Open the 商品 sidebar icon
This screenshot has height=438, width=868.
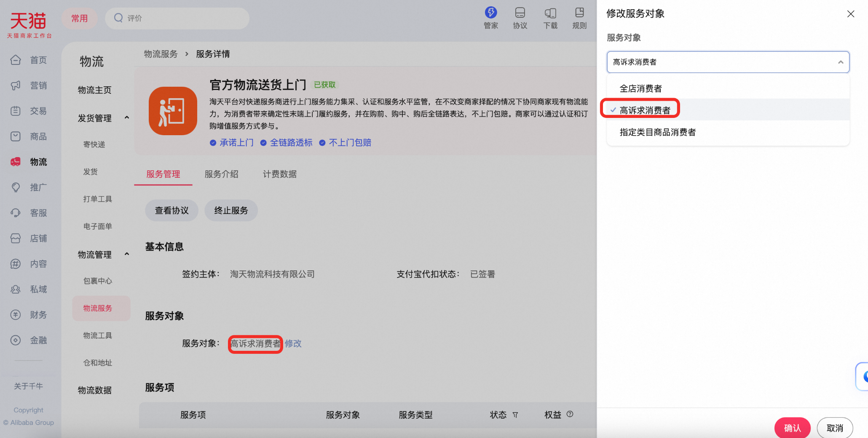[x=16, y=136]
